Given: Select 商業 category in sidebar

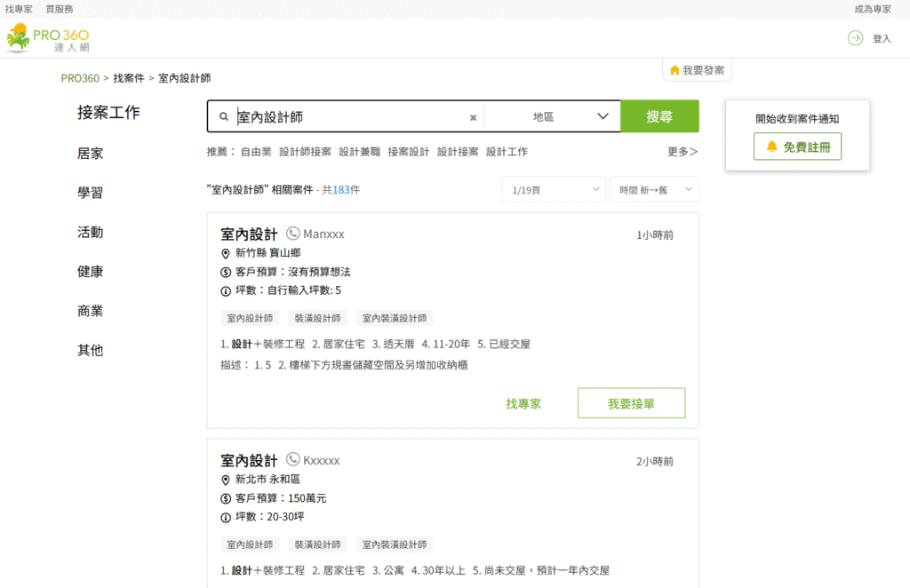Looking at the screenshot, I should (x=91, y=311).
